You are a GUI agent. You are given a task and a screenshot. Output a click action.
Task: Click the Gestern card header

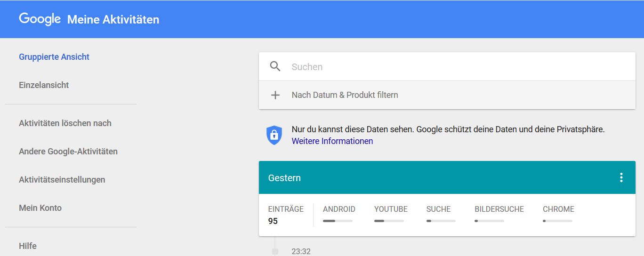(447, 177)
